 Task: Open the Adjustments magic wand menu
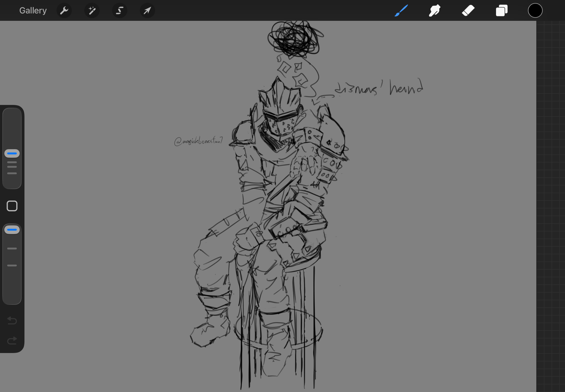[x=92, y=11]
